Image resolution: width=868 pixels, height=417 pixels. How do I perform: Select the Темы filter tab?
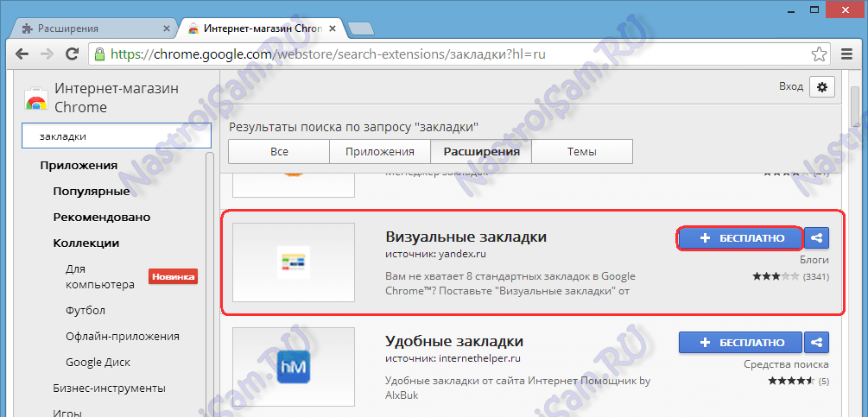581,152
